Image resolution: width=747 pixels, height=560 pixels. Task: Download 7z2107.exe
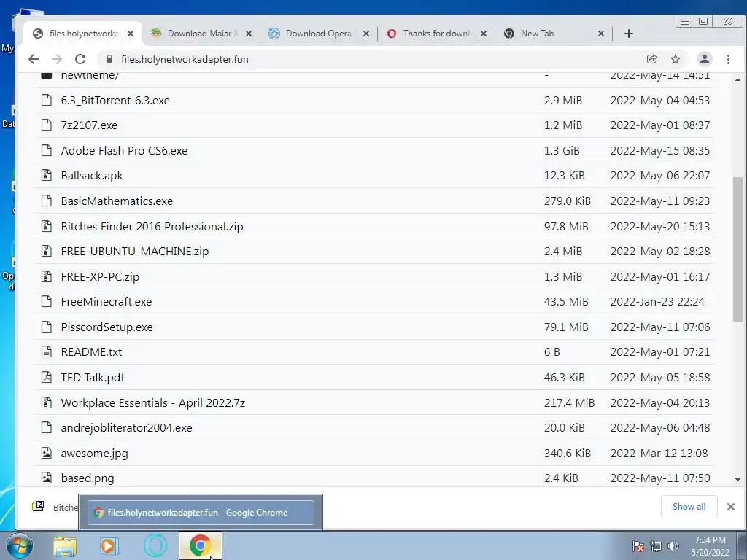(89, 125)
